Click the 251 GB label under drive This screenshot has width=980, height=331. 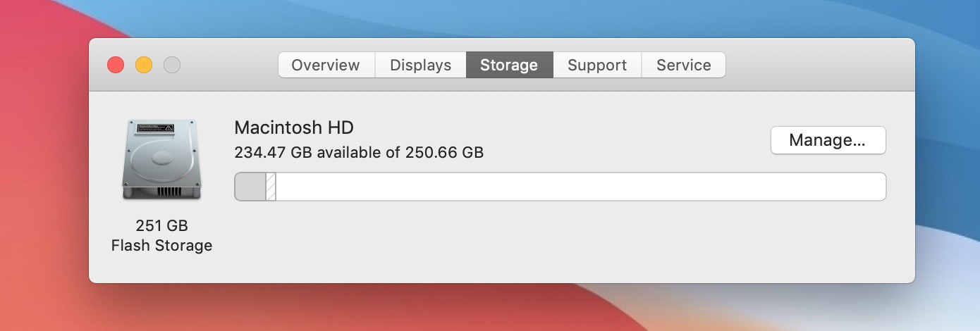click(x=161, y=226)
